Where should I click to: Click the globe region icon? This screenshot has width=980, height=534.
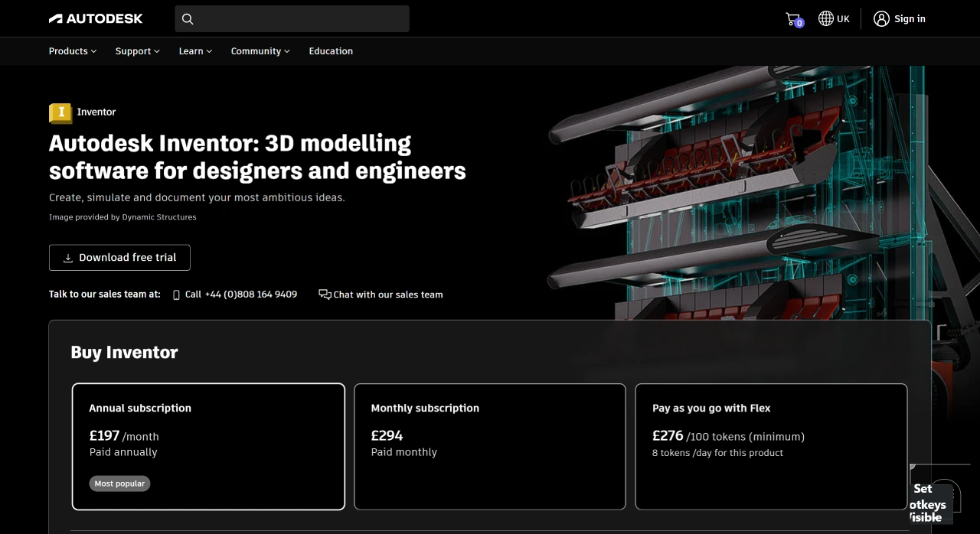click(x=825, y=18)
